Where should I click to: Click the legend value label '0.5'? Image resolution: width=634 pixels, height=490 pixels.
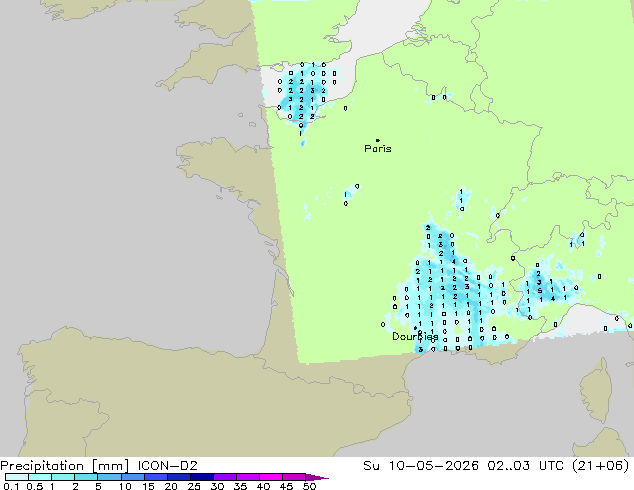coord(35,486)
